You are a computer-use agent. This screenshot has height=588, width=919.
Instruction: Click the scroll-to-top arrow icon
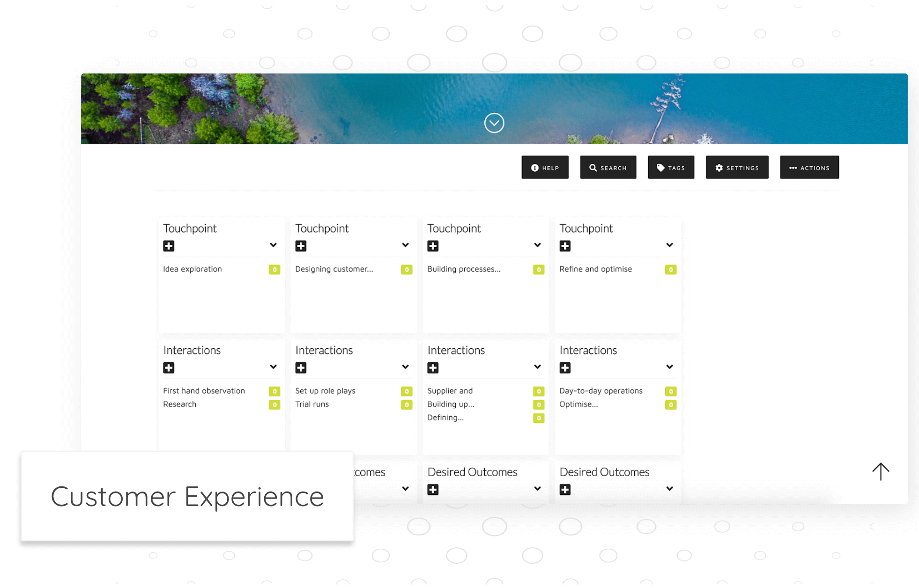[880, 471]
